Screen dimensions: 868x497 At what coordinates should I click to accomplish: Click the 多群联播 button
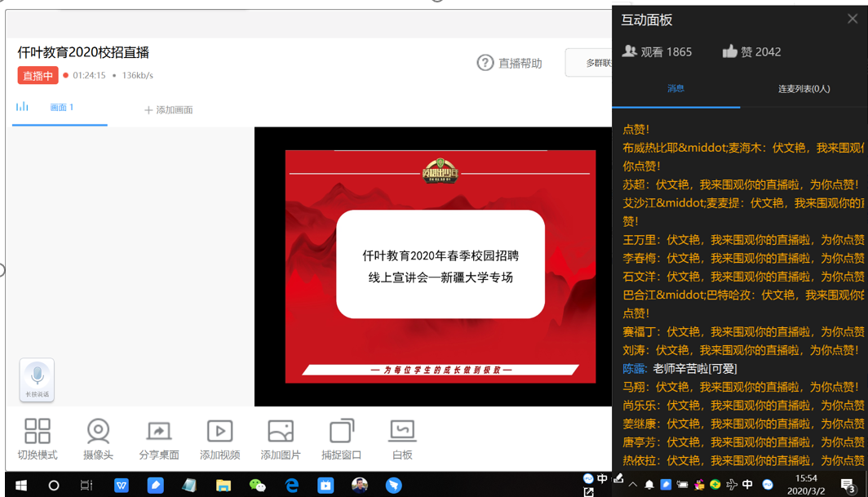click(588, 63)
